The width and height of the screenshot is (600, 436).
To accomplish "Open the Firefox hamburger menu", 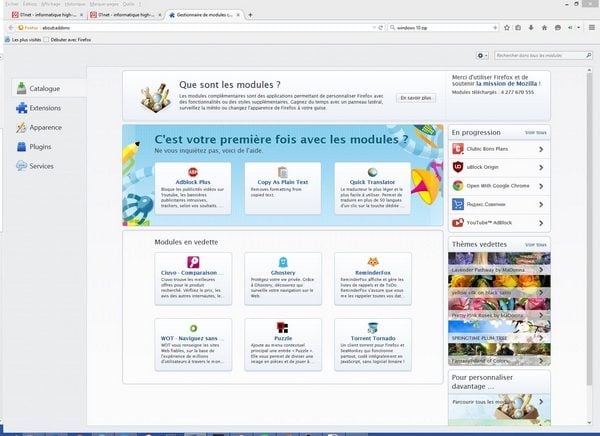I will click(x=592, y=28).
